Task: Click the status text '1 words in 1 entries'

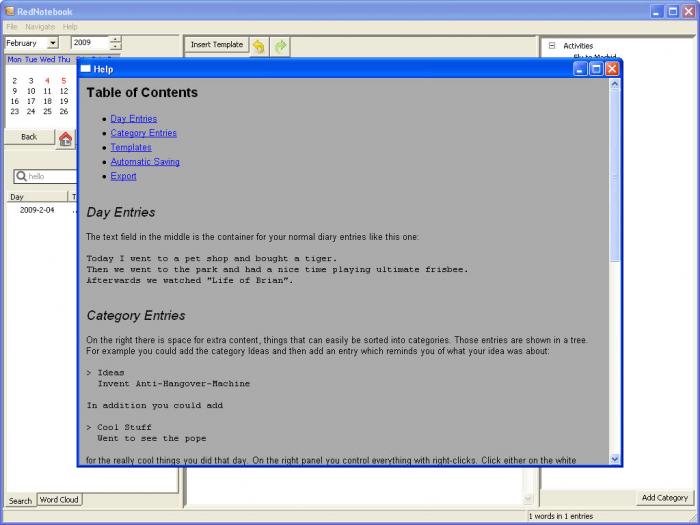Action: [561, 516]
